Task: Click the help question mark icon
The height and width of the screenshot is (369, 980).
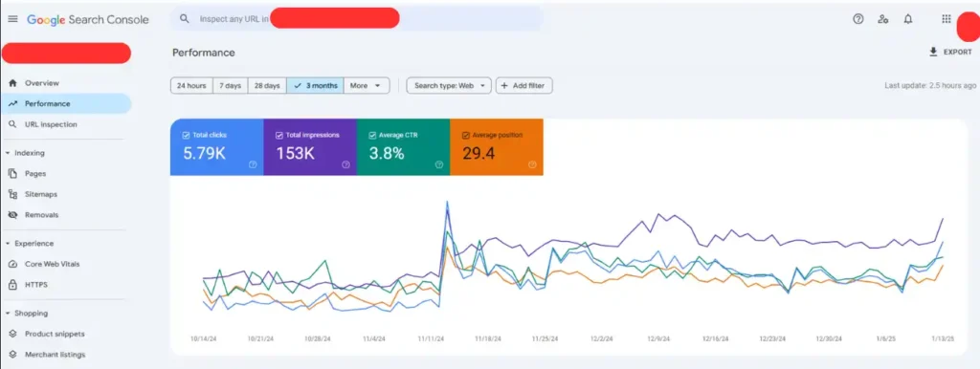Action: coord(858,19)
